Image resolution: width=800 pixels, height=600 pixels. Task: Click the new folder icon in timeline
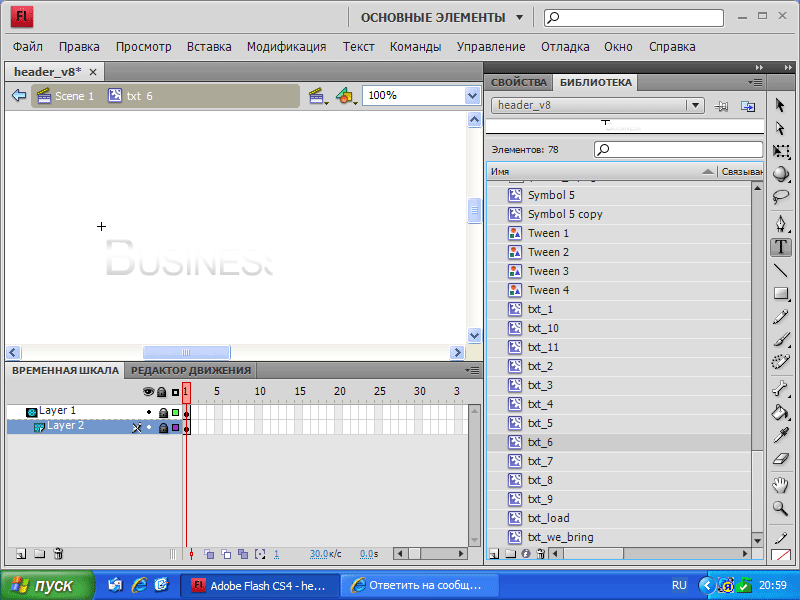coord(39,554)
